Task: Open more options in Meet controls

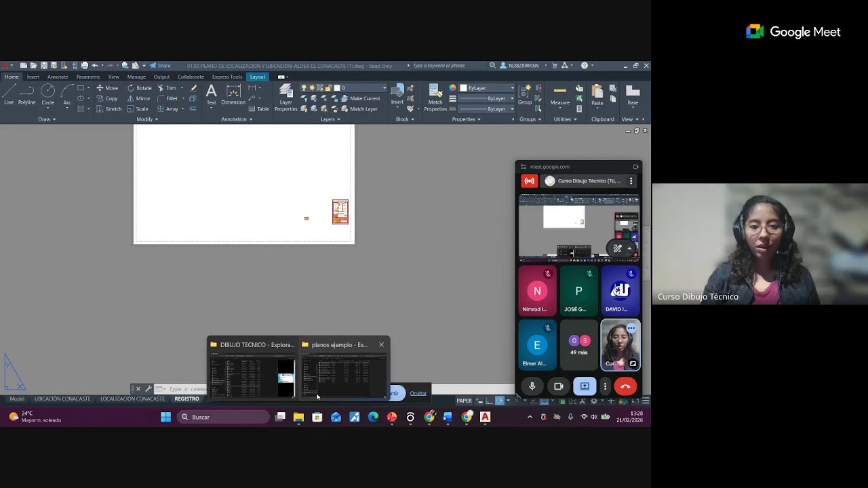Action: click(605, 386)
